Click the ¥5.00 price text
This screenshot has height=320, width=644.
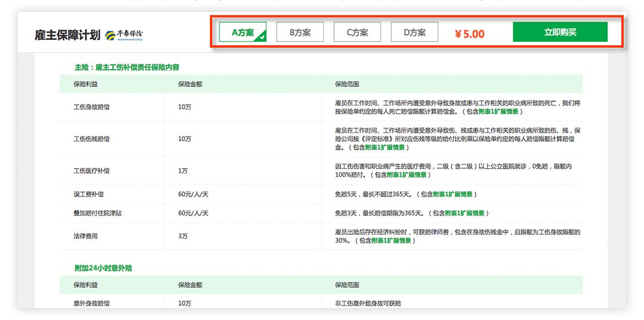click(469, 34)
